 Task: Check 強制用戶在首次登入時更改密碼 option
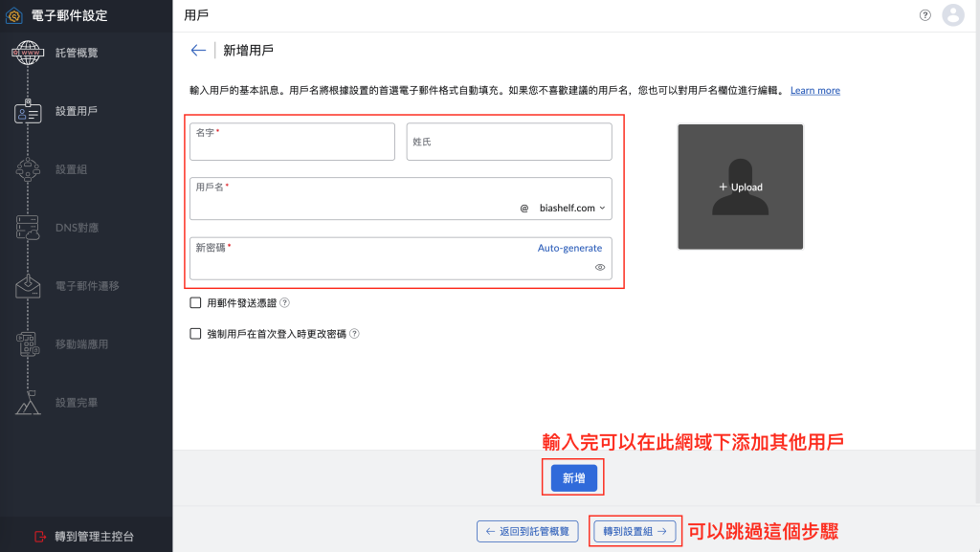195,334
